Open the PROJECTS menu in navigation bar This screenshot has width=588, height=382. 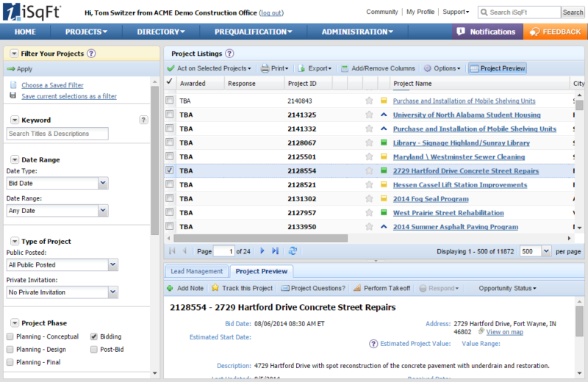click(x=86, y=32)
